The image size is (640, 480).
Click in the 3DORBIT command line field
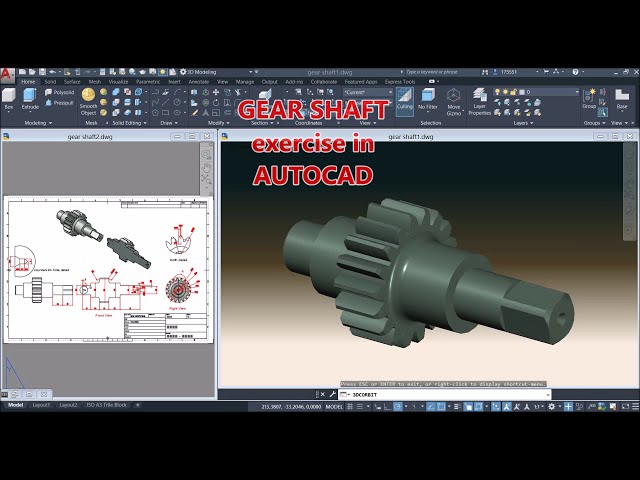pos(444,395)
